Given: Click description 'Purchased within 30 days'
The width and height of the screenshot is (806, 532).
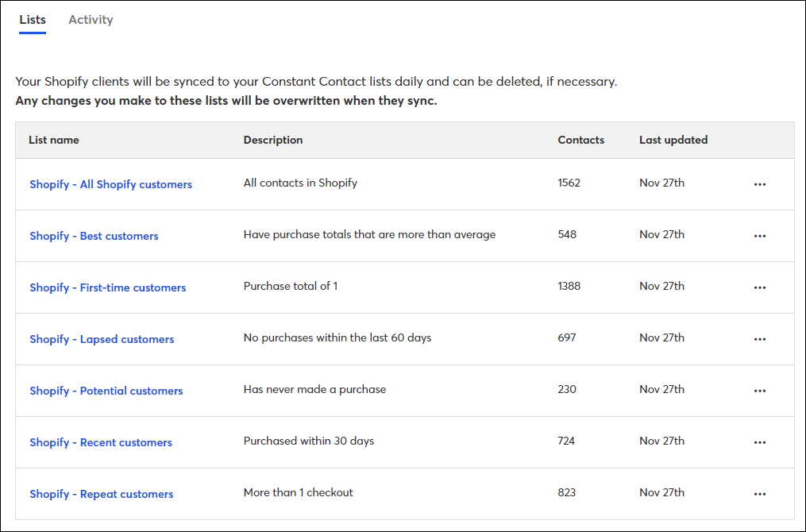Looking at the screenshot, I should coord(309,441).
